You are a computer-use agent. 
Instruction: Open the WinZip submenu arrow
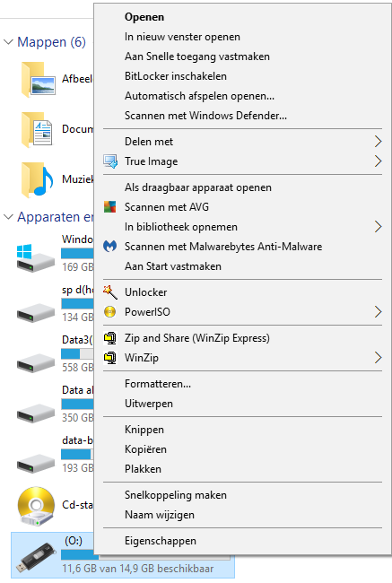click(378, 357)
